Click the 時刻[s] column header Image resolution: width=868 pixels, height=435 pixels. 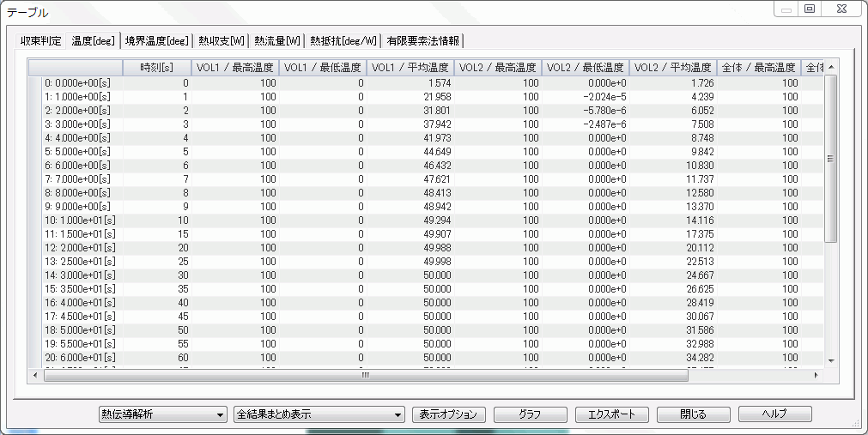157,68
